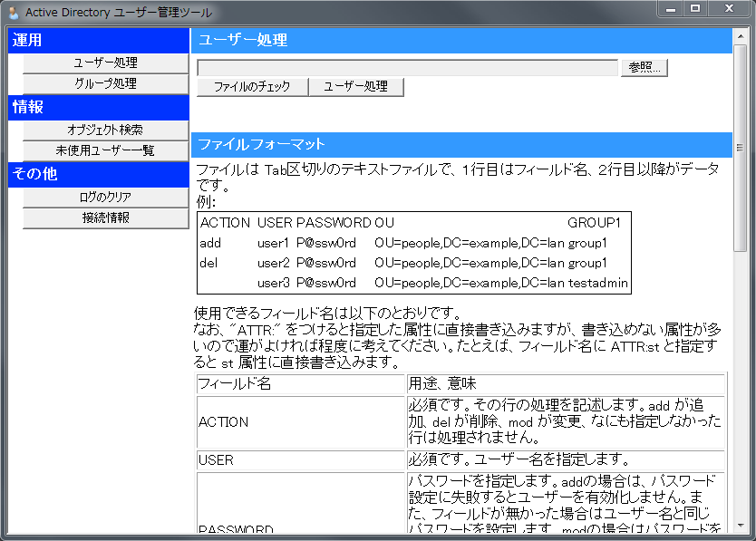Click the 'del' cell in the example table

(208, 264)
